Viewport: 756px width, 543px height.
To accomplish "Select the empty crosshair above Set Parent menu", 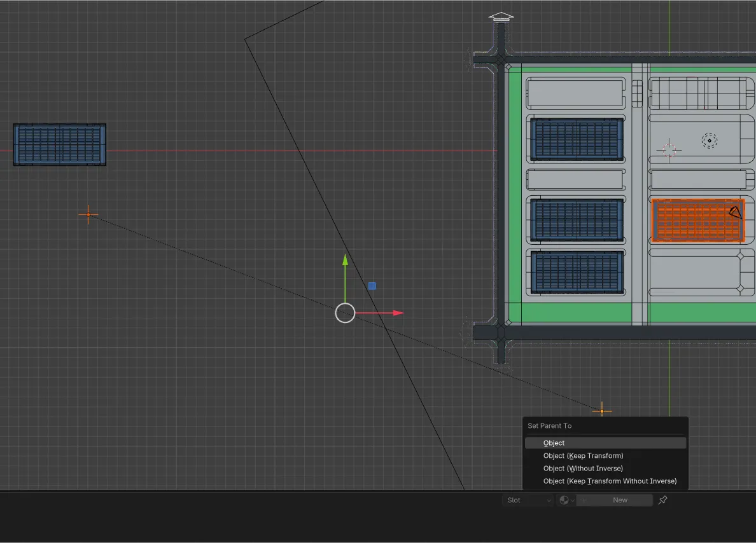I will [602, 411].
